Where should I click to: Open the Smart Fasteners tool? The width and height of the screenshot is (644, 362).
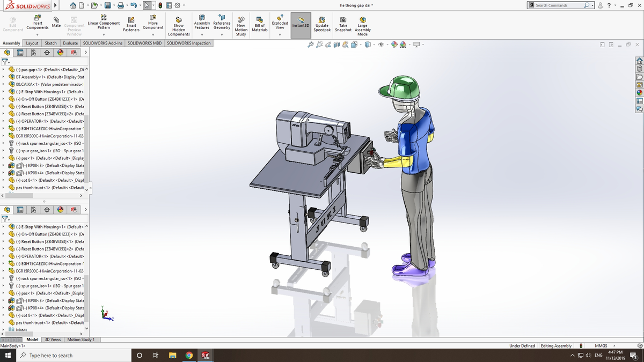[131, 24]
